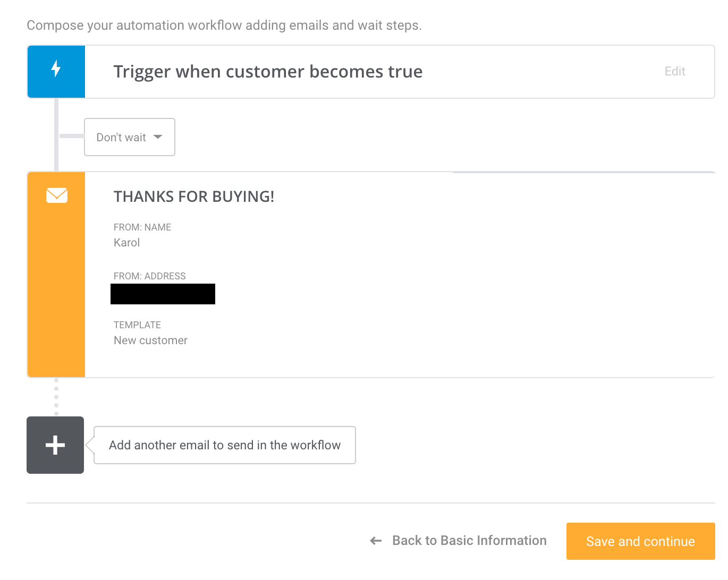Click the plus icon to add a step
This screenshot has width=728, height=580.
(55, 445)
